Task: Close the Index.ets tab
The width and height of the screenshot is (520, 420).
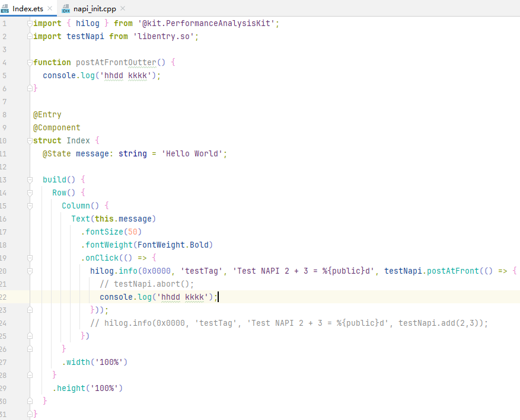Action: [x=49, y=9]
